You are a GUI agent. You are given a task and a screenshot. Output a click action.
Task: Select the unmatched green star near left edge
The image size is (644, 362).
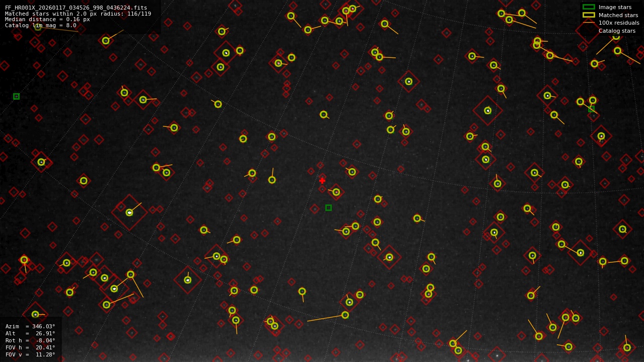[16, 96]
